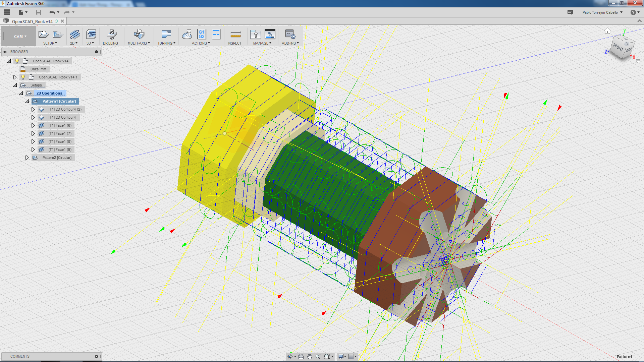The image size is (644, 362).
Task: Expand the OpenSCAD_Rook v14:1 component node
Action: click(x=15, y=77)
